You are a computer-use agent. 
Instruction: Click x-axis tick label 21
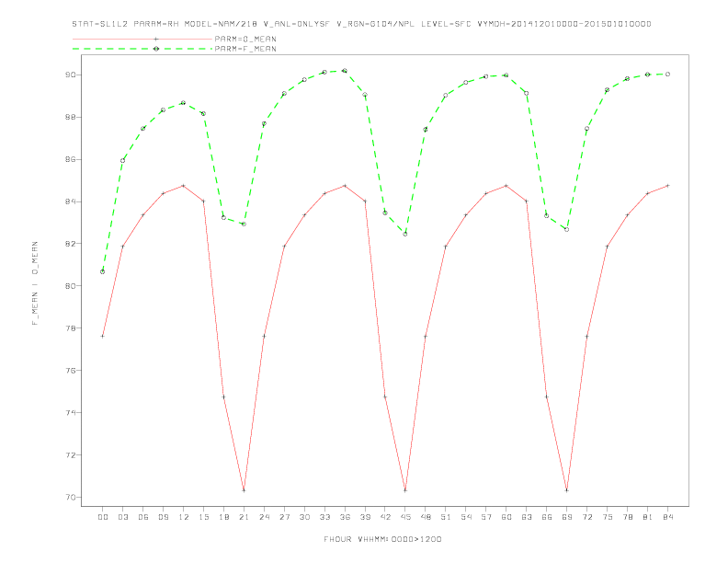[244, 517]
